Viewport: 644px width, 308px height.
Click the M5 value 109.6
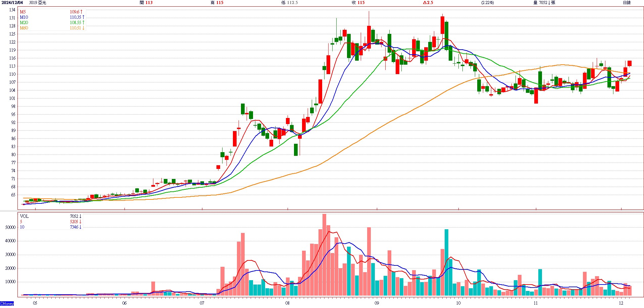coord(76,12)
